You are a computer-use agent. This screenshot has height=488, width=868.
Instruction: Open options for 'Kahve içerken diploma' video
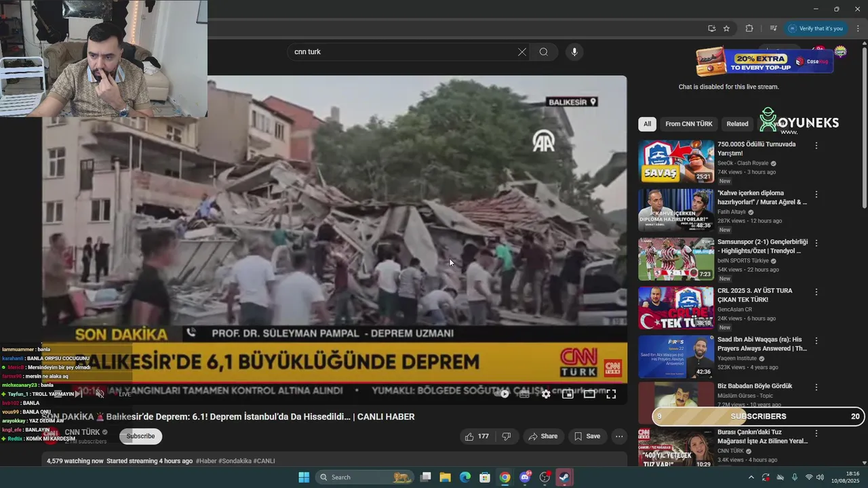click(816, 195)
